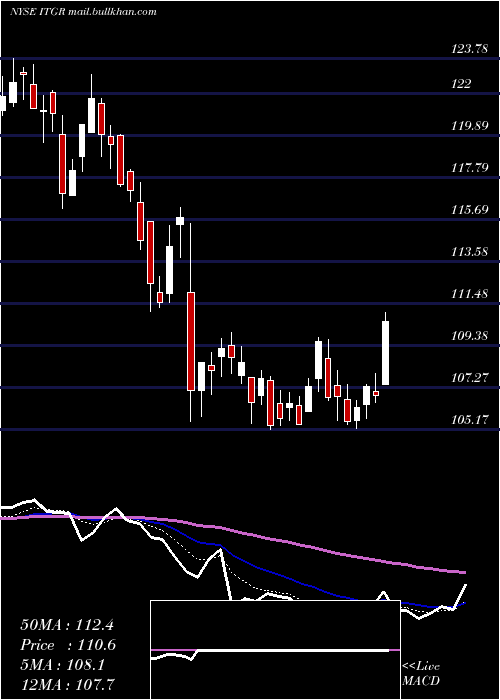This screenshot has height=700, width=500.
Task: Select the 113.58 price level label
Action: pyautogui.click(x=469, y=252)
